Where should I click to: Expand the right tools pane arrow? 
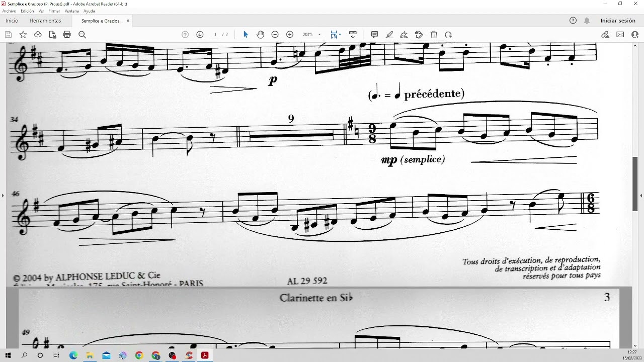(x=641, y=195)
